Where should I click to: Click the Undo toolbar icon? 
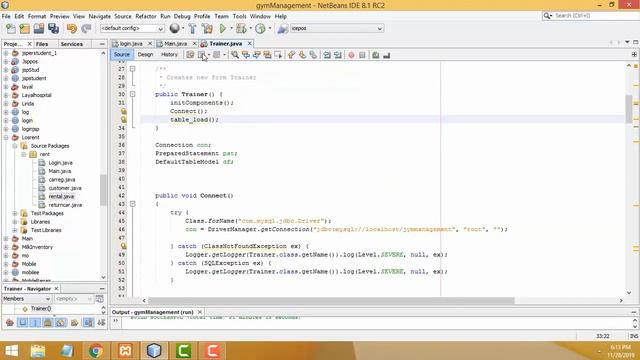coord(72,29)
